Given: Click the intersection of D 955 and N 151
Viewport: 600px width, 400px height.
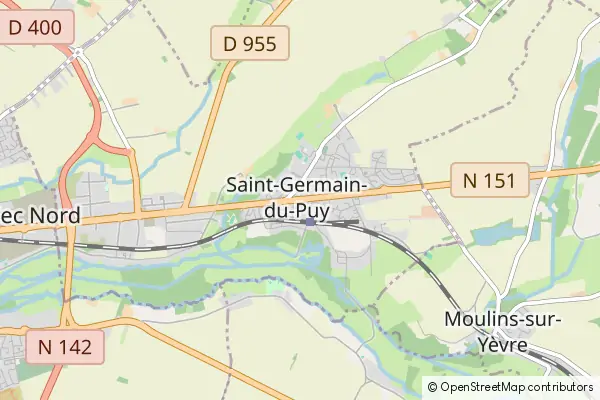Looking at the screenshot, I should (x=186, y=210).
